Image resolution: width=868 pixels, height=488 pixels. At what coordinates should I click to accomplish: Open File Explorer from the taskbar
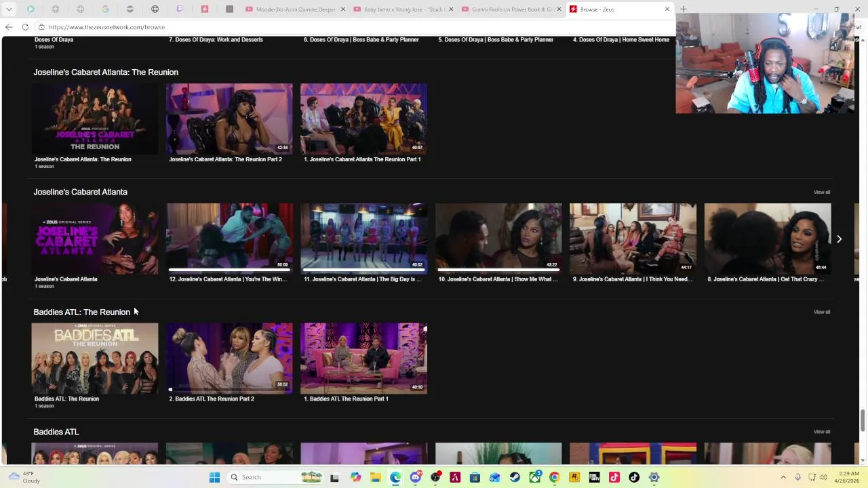point(375,477)
